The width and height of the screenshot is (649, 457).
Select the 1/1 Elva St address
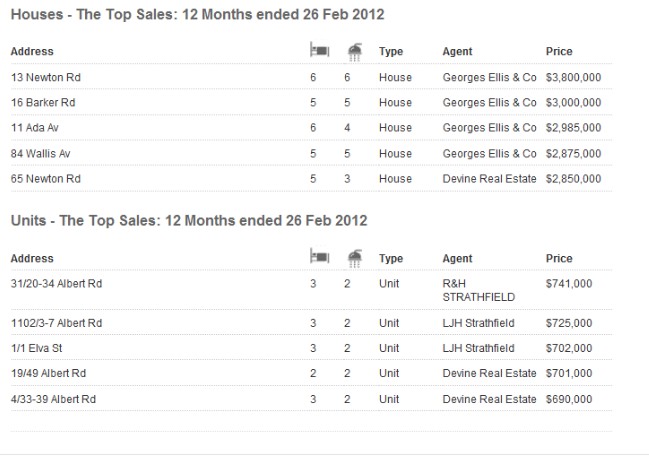pyautogui.click(x=36, y=348)
